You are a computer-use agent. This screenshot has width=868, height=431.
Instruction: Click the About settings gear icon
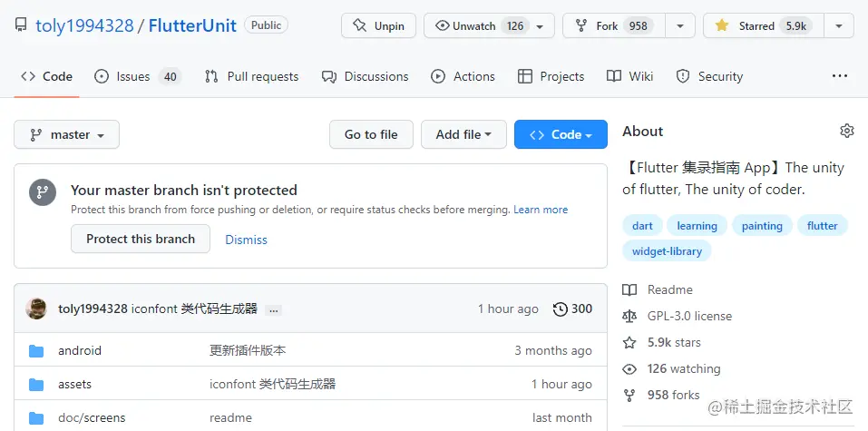click(846, 132)
